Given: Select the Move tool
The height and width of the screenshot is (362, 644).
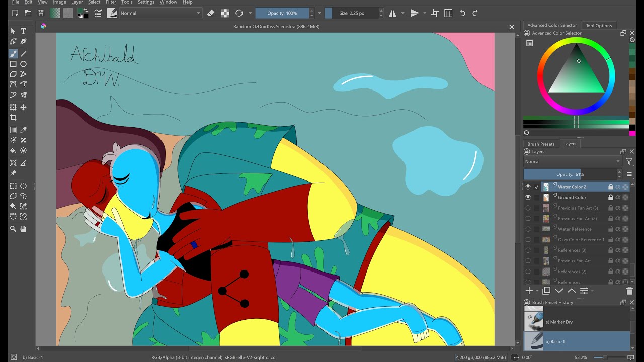Looking at the screenshot, I should [x=23, y=107].
